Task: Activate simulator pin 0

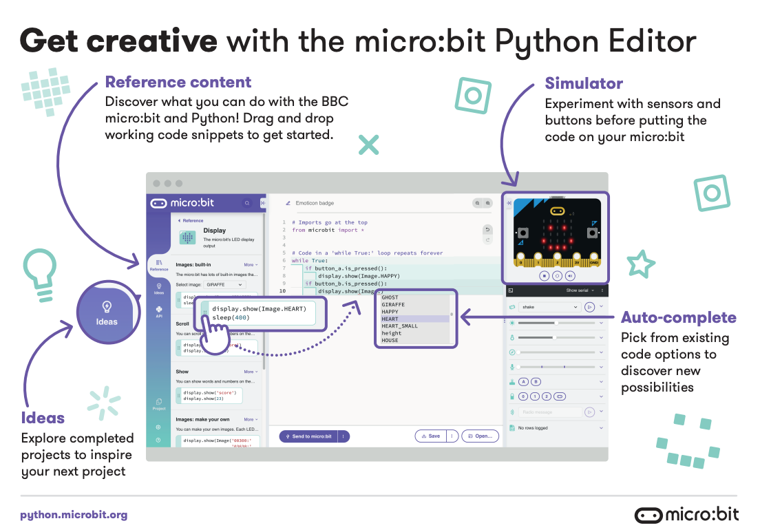Action: 522,396
